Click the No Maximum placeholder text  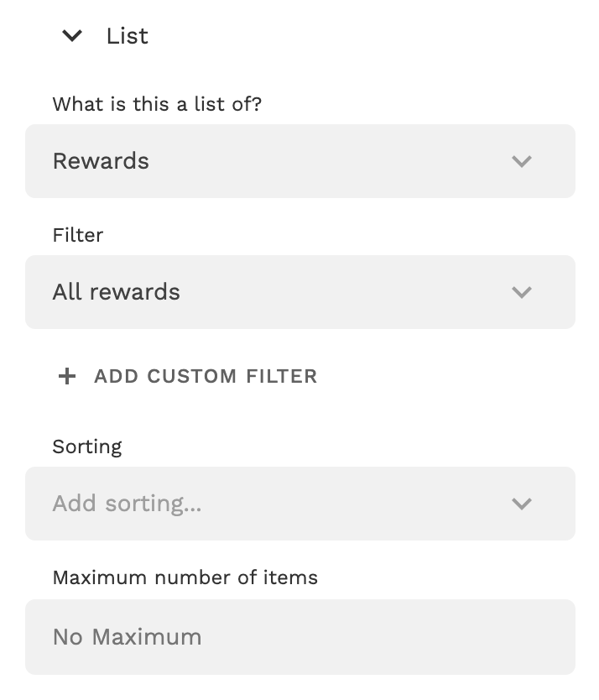click(x=127, y=637)
